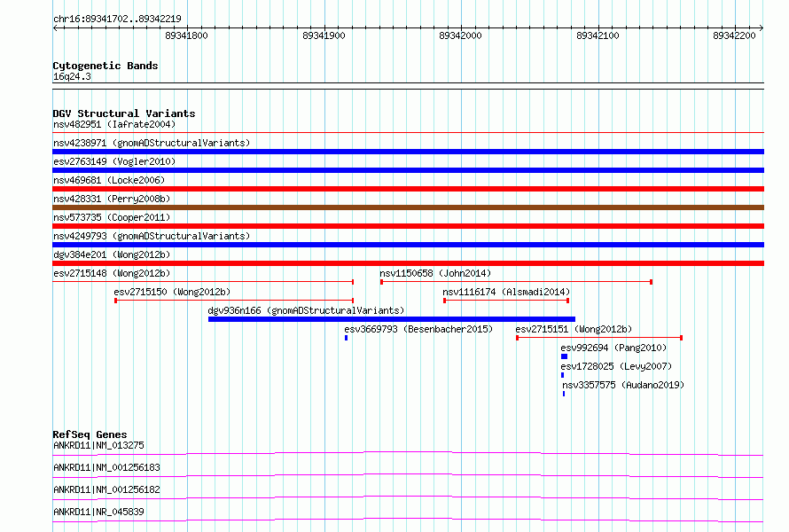789x532 pixels.
Task: Click ruler position 89341800
Action: tap(186, 35)
